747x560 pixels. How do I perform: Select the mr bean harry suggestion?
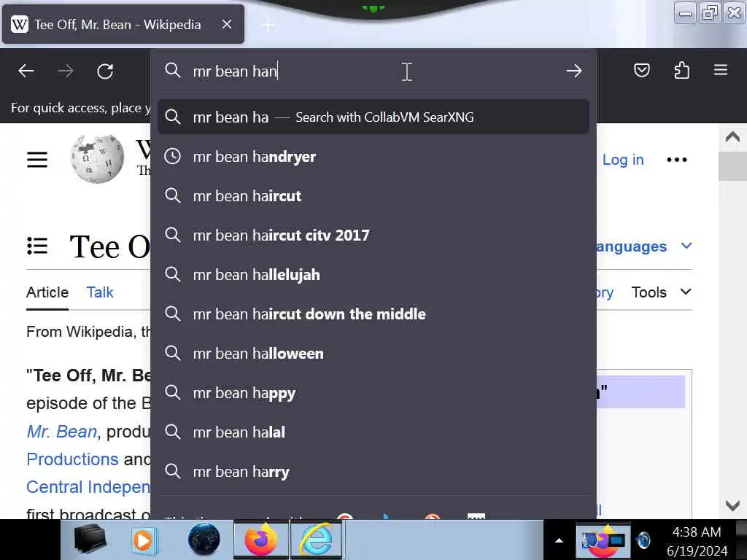coord(373,472)
